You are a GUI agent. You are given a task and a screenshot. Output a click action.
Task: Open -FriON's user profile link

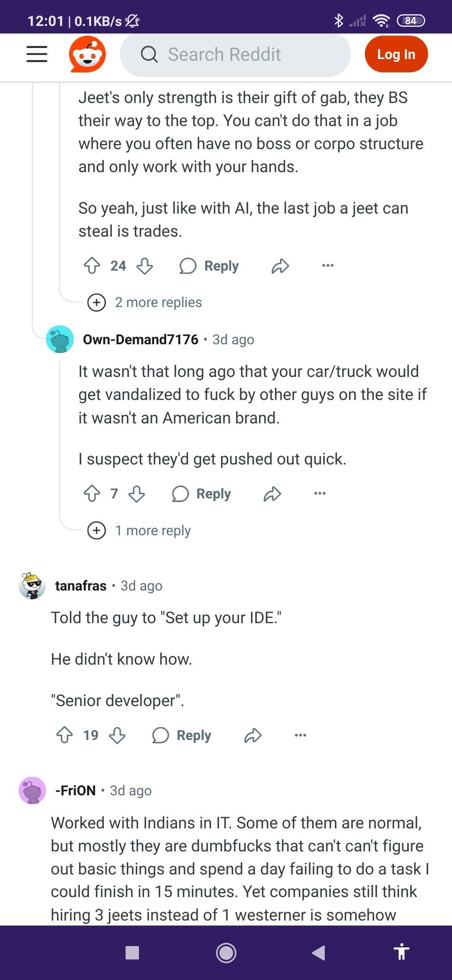(76, 790)
